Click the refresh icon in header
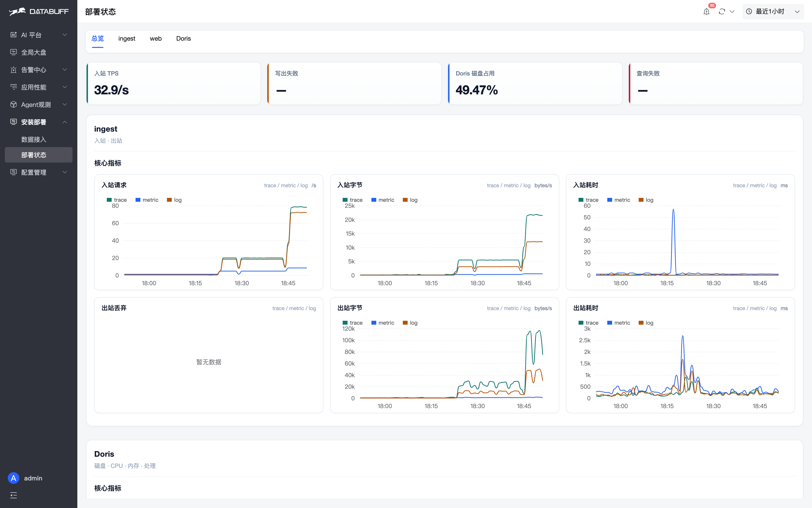This screenshot has height=508, width=812. (x=722, y=12)
